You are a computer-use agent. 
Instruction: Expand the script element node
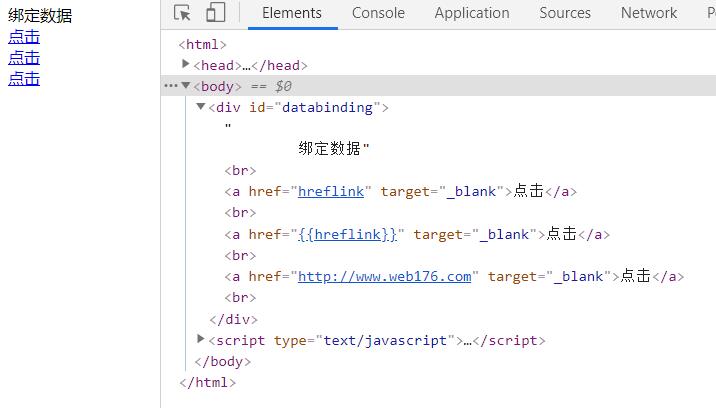pos(201,340)
